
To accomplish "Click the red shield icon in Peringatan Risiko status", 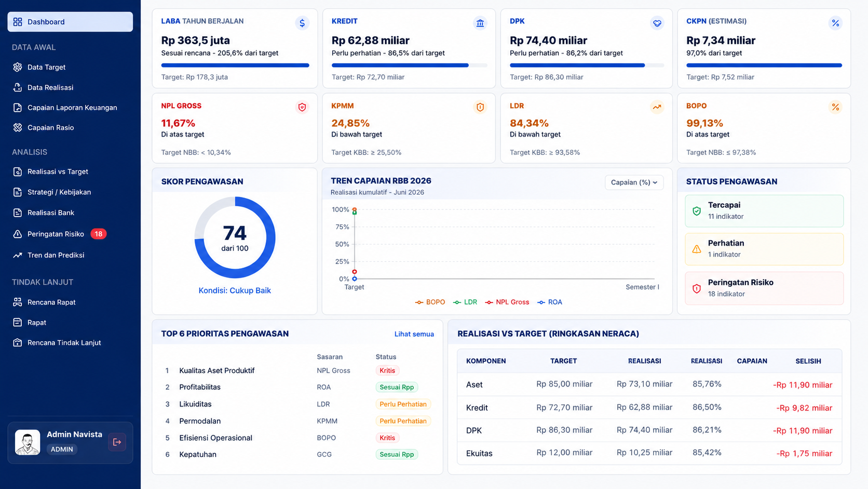I will click(697, 288).
